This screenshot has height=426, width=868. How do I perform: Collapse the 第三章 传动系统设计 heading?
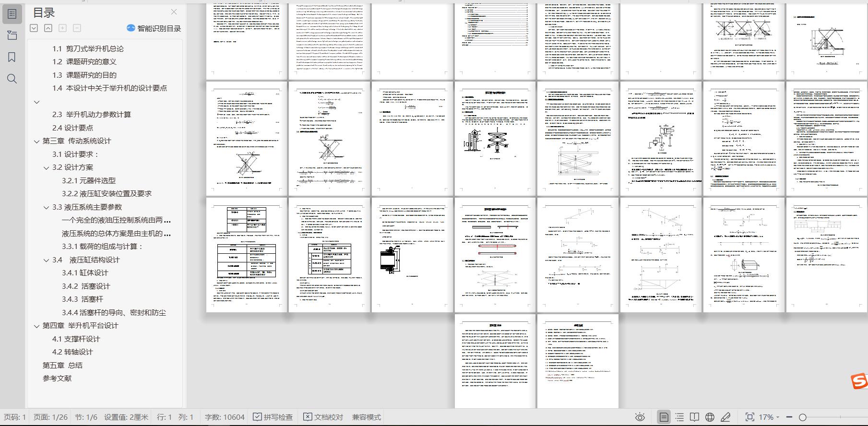point(36,141)
